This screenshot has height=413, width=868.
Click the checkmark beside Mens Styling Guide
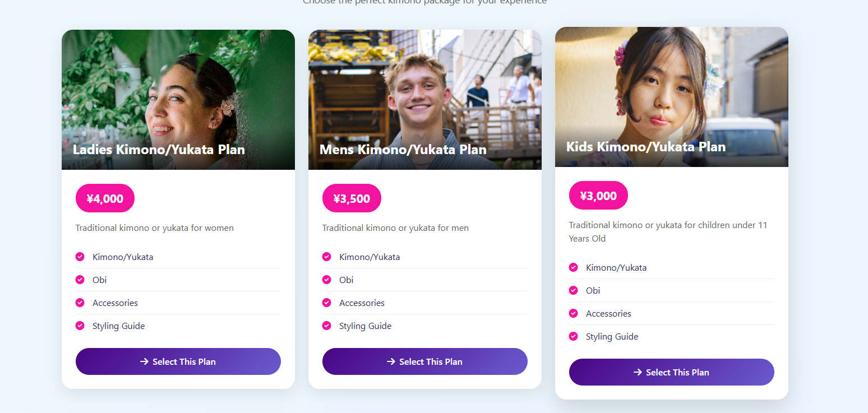pos(326,326)
